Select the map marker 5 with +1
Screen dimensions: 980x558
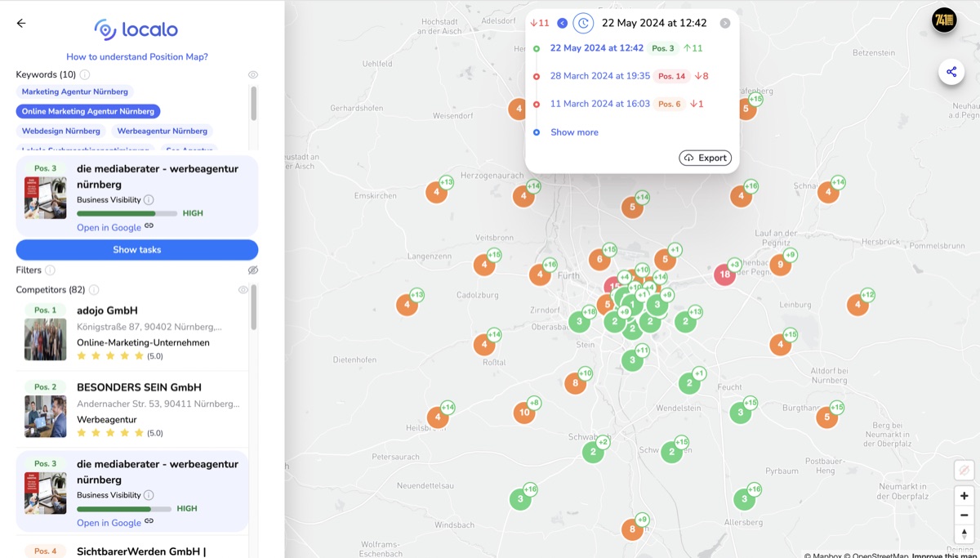(665, 260)
